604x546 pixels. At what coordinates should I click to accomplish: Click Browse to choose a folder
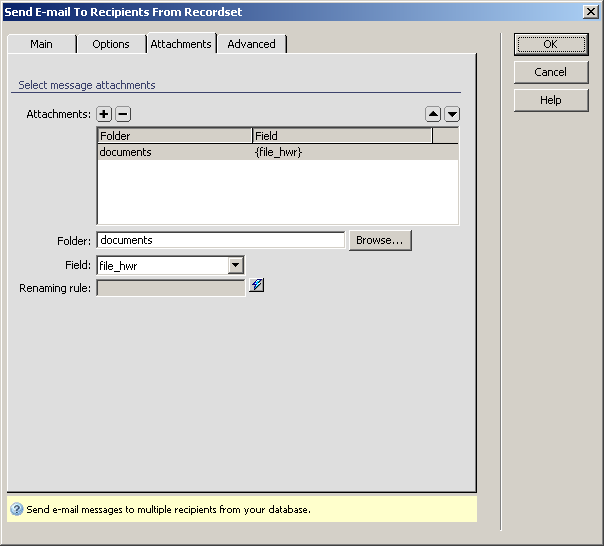click(379, 240)
